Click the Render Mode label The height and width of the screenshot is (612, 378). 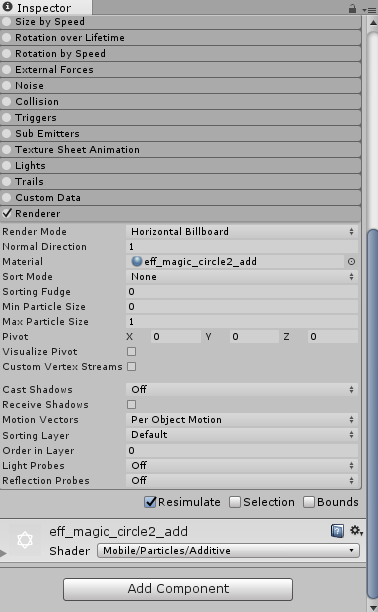click(x=34, y=231)
